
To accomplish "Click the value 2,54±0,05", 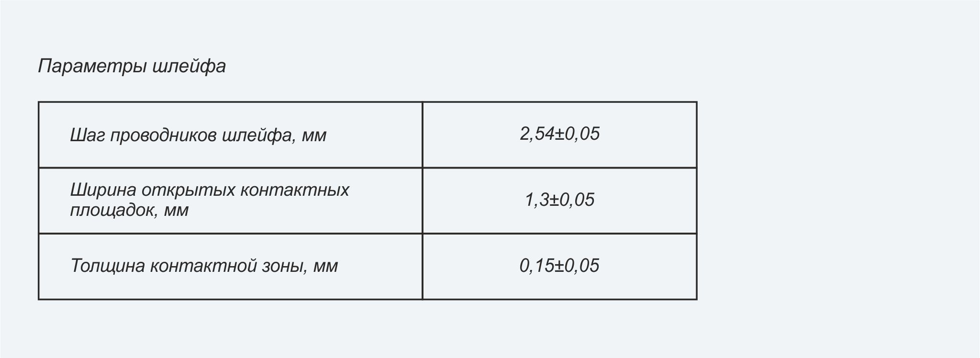I will click(559, 134).
